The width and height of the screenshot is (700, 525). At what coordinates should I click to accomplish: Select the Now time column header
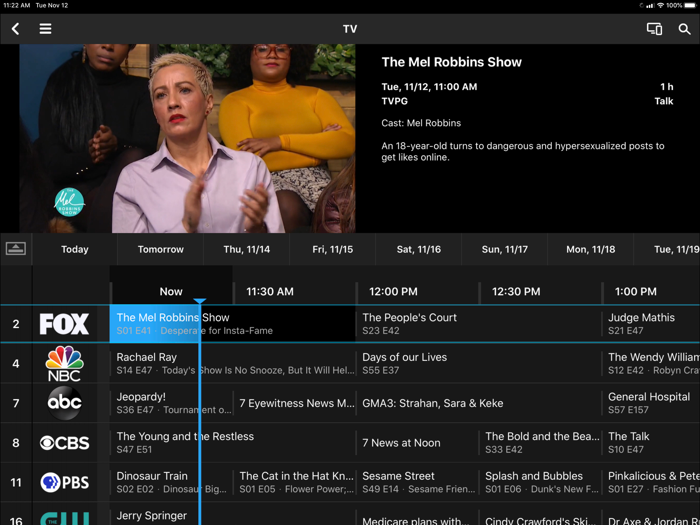coord(171,292)
